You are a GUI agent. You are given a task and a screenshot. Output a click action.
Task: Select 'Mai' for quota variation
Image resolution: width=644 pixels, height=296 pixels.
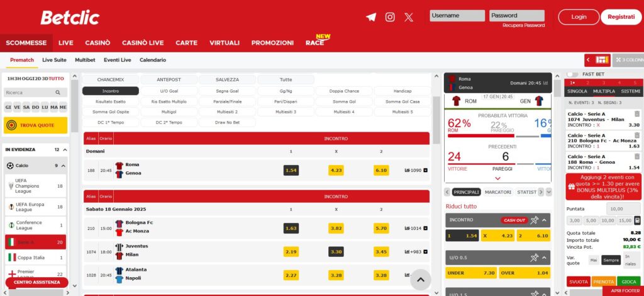pos(594,259)
